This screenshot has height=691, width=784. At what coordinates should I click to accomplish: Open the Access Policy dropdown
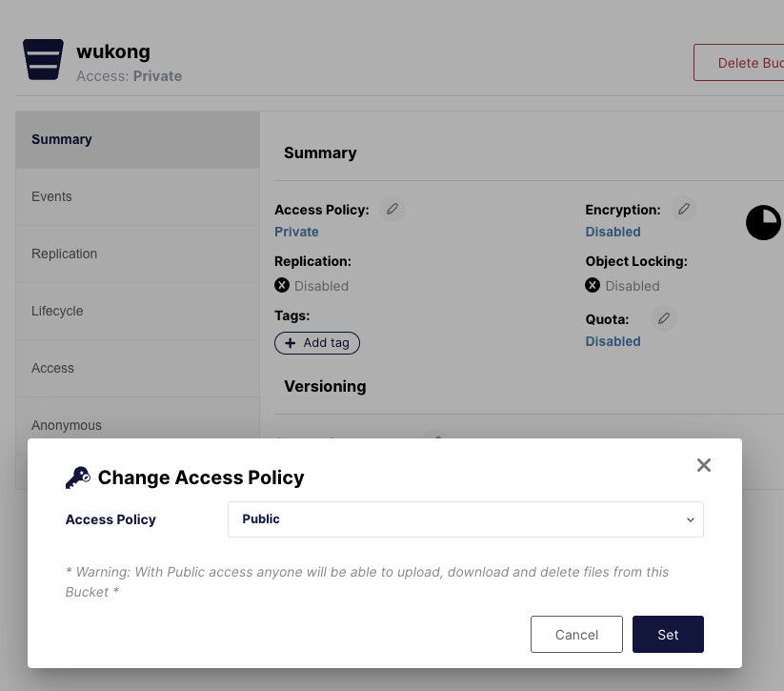(466, 519)
